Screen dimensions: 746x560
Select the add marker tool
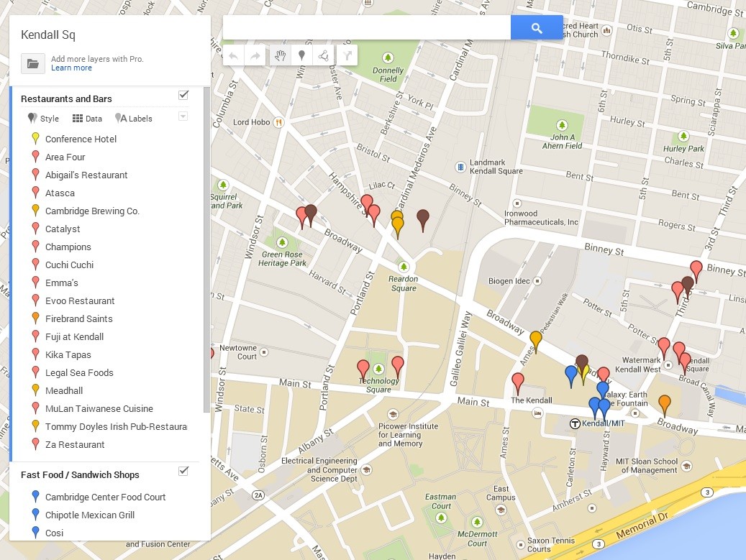click(301, 55)
